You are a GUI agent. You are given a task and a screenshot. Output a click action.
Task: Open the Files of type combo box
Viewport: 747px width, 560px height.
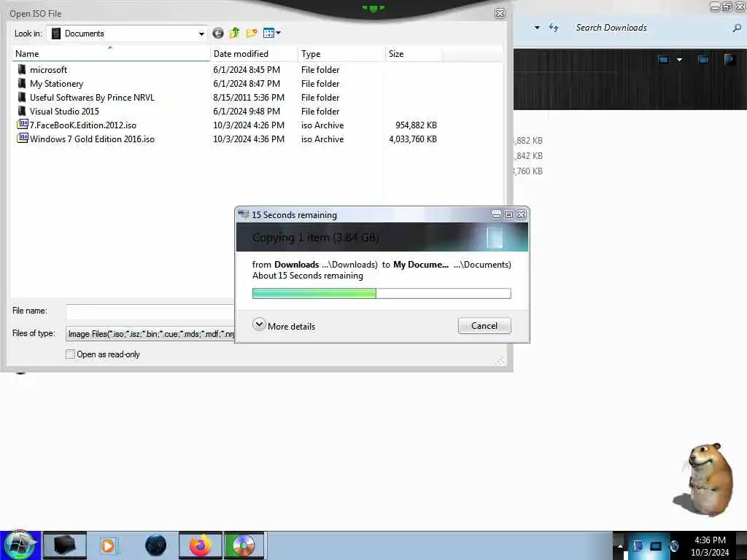[x=150, y=334]
